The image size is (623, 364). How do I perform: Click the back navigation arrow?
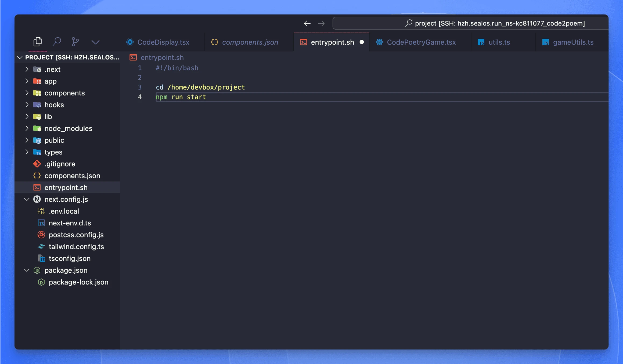click(307, 23)
